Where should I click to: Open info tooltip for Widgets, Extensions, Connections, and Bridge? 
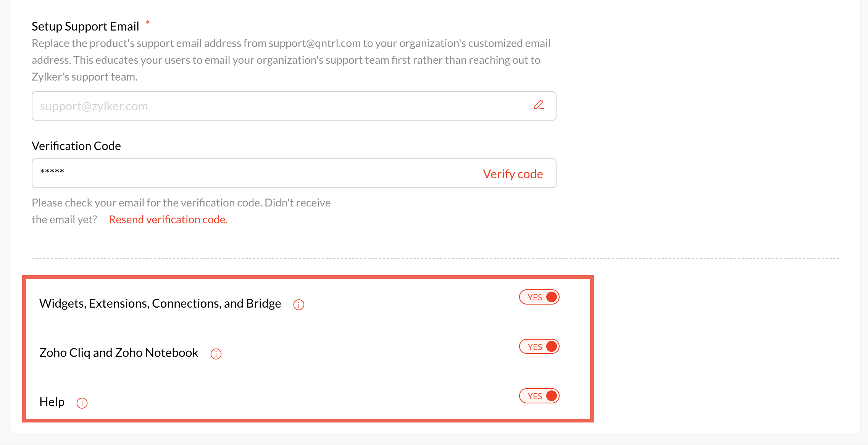pyautogui.click(x=298, y=305)
